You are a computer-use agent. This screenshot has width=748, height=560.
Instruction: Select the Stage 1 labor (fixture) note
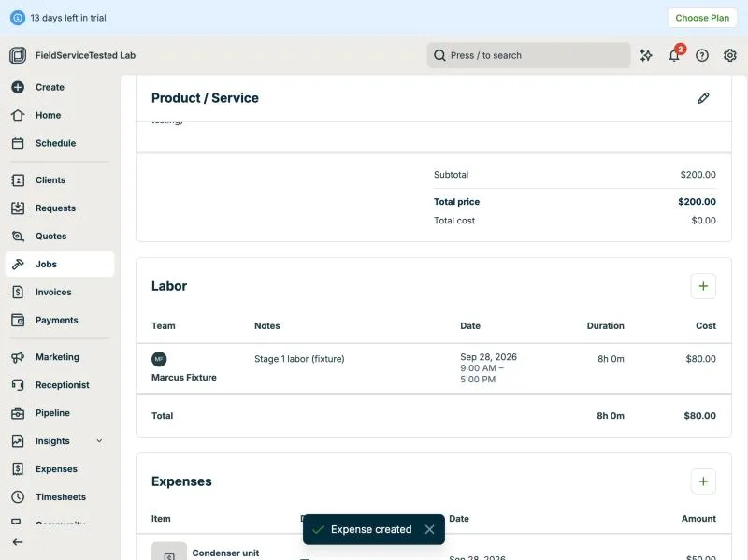[x=299, y=359]
